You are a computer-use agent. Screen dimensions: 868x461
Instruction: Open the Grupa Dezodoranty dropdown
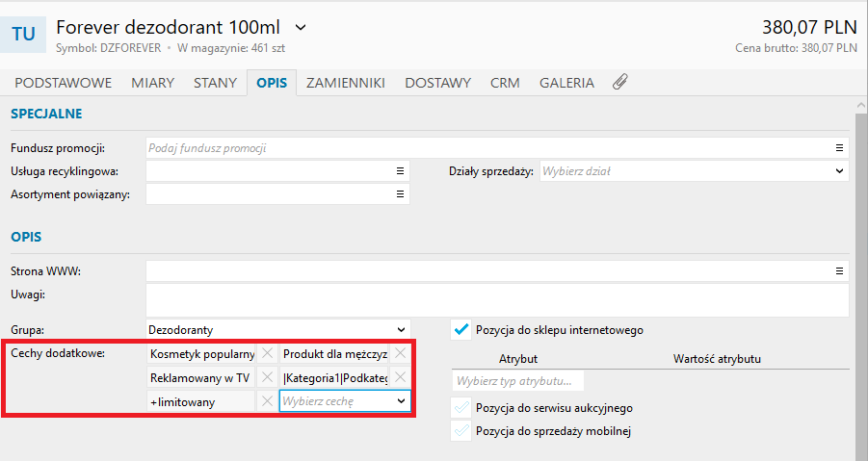(x=278, y=330)
